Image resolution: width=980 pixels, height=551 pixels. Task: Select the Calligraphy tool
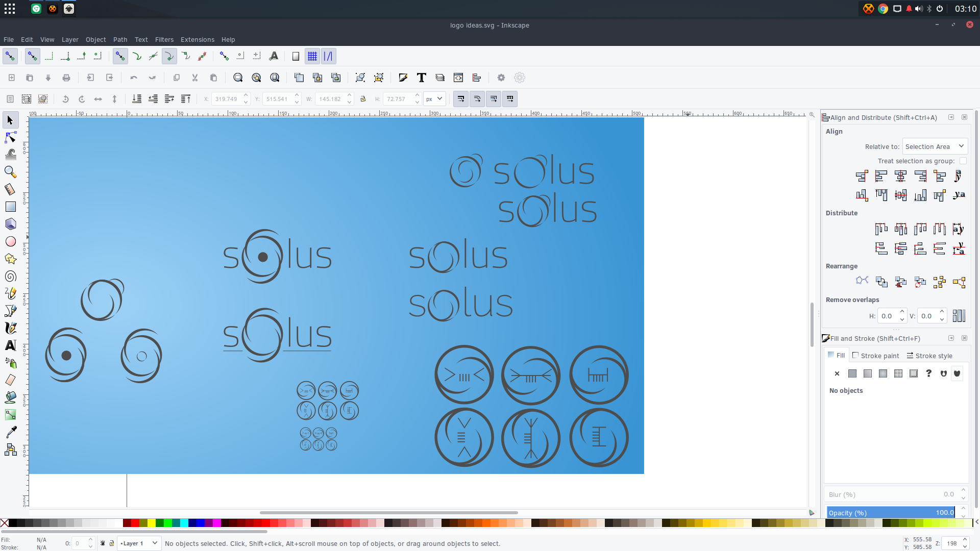10,328
